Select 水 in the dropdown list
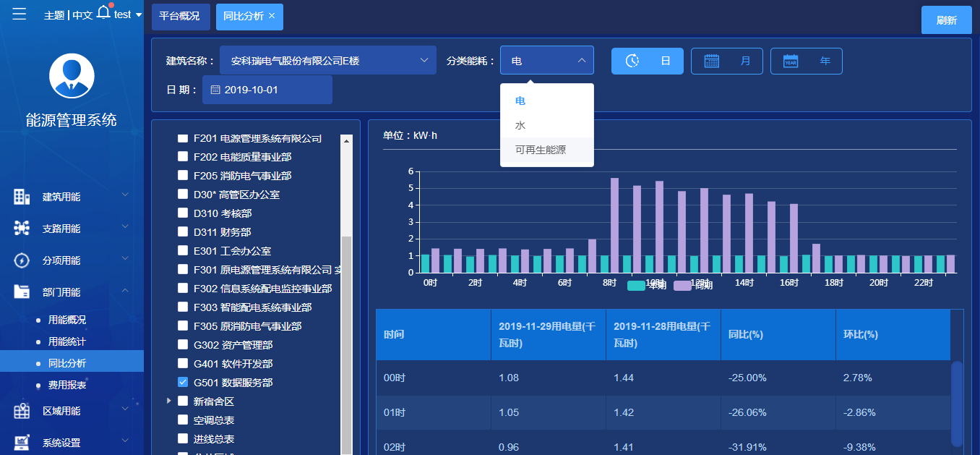The height and width of the screenshot is (455, 980). [547, 125]
